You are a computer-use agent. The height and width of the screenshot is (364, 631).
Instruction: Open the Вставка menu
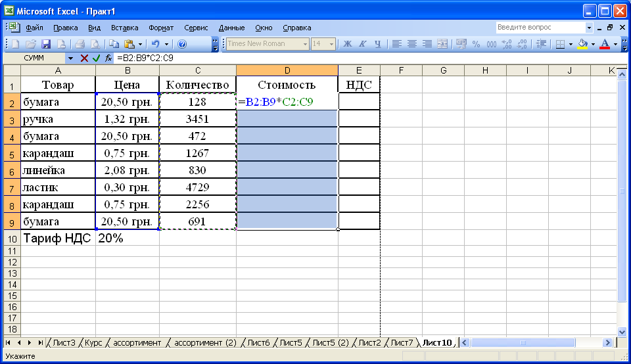(x=125, y=28)
